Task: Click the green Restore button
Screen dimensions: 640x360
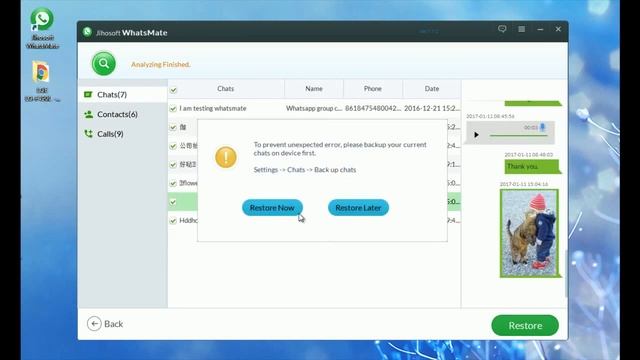Action: coord(525,325)
